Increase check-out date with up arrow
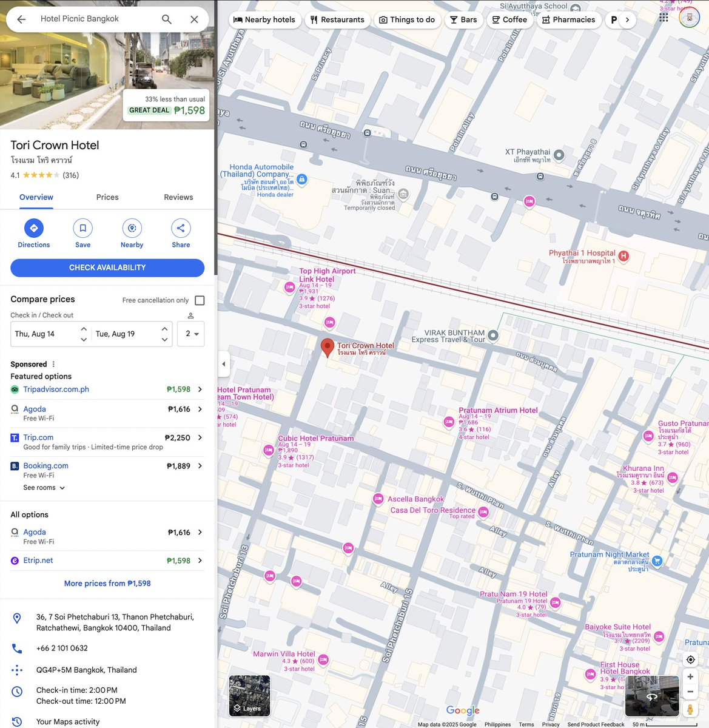Image resolution: width=709 pixels, height=728 pixels. [x=164, y=328]
